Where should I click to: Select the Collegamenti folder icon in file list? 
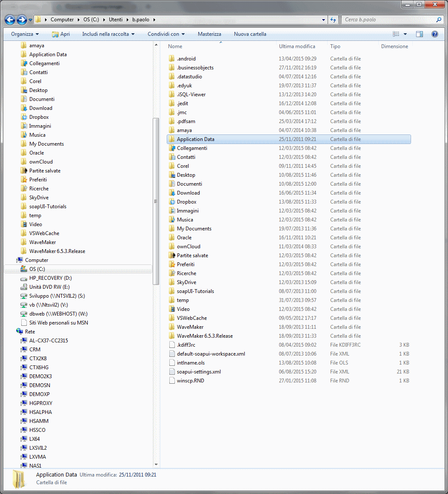[172, 148]
